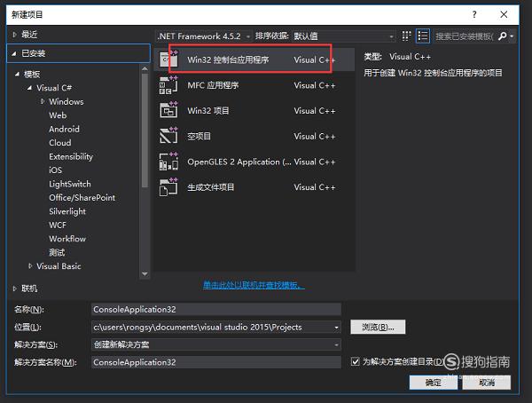This screenshot has height=403, width=532.
Task: Click tree scrollbar down arrow
Action: coord(145,274)
